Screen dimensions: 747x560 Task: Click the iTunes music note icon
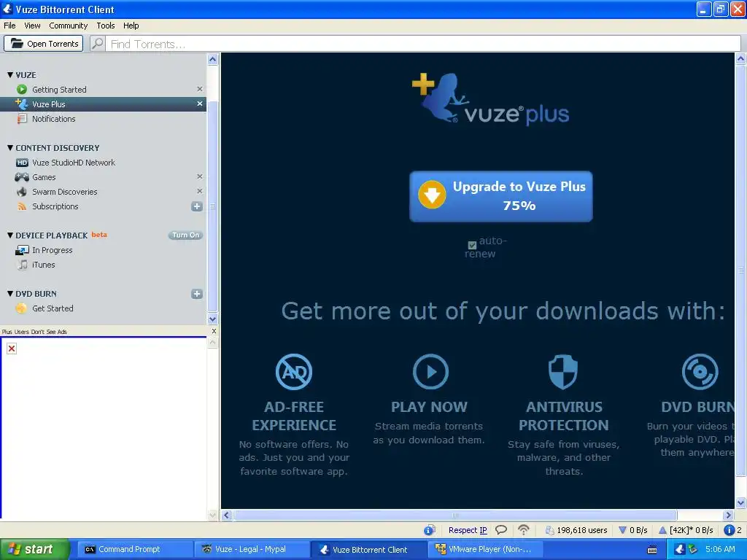click(x=23, y=265)
